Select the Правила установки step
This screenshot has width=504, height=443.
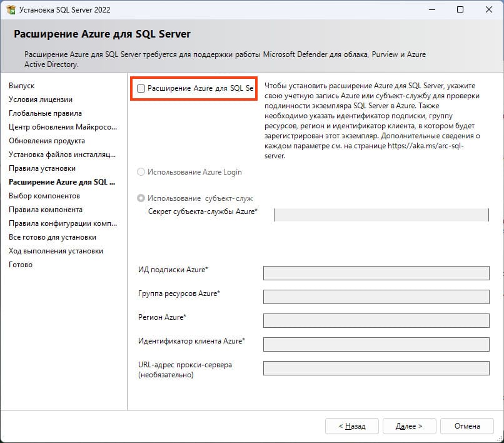coord(42,168)
